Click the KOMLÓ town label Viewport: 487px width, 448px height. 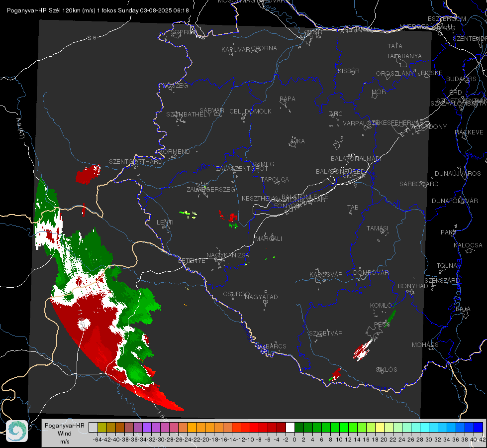[381, 305]
